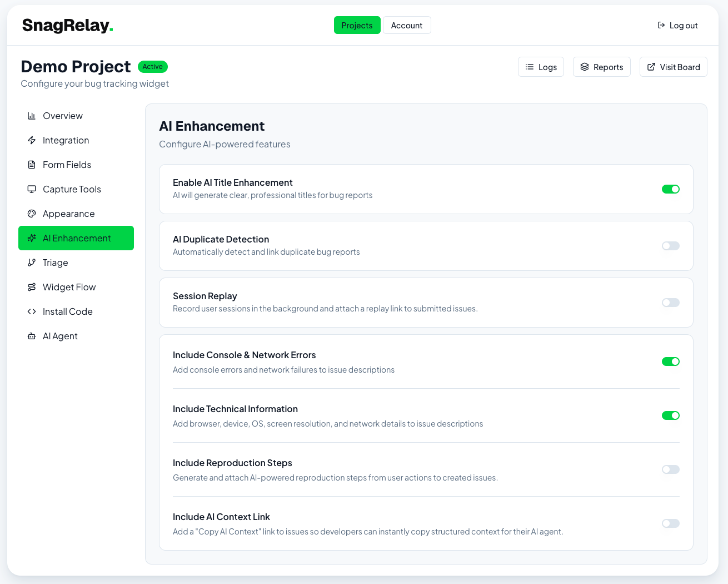The image size is (728, 584).
Task: Go to Integration settings
Action: click(x=76, y=140)
